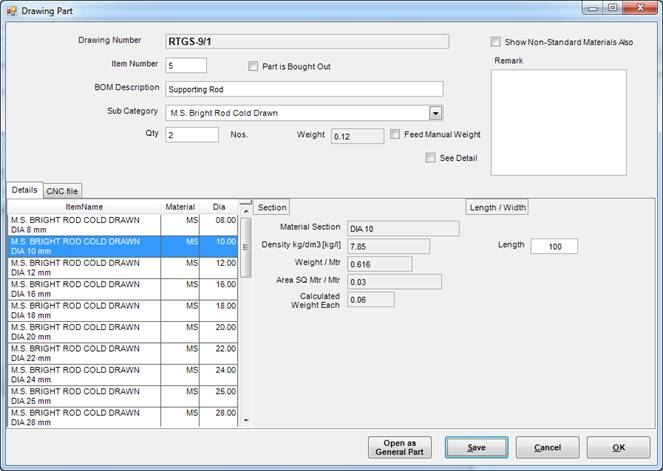The width and height of the screenshot is (663, 471).
Task: Expand the Sub Category dropdown
Action: coord(435,113)
